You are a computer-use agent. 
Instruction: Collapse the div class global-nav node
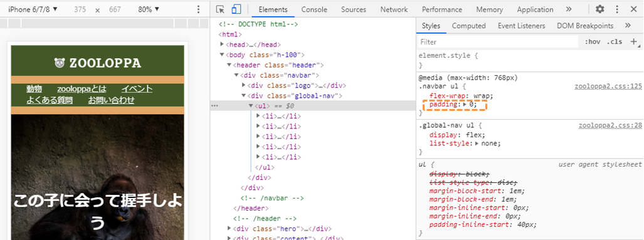tap(244, 96)
